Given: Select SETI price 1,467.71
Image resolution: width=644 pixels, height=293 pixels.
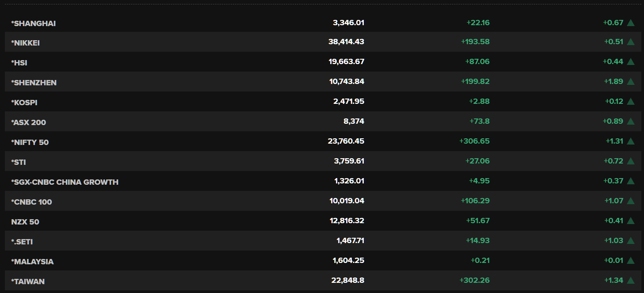Looking at the screenshot, I should [351, 240].
